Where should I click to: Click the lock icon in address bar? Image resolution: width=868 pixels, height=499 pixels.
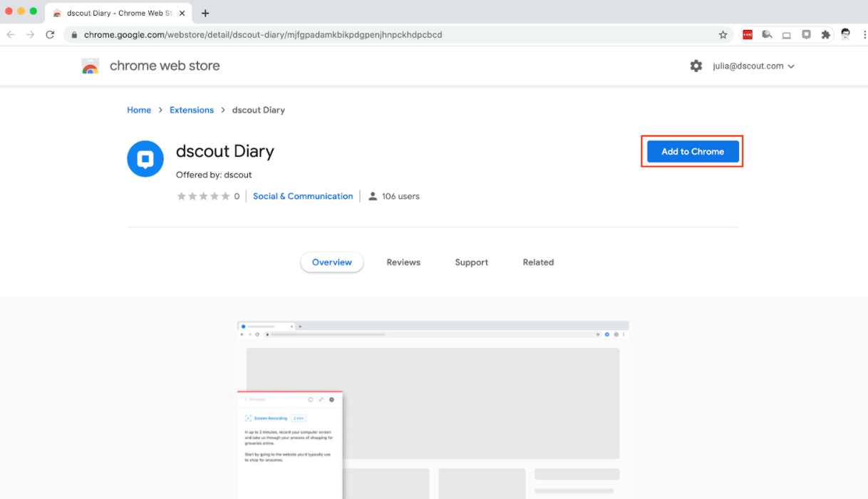click(73, 34)
